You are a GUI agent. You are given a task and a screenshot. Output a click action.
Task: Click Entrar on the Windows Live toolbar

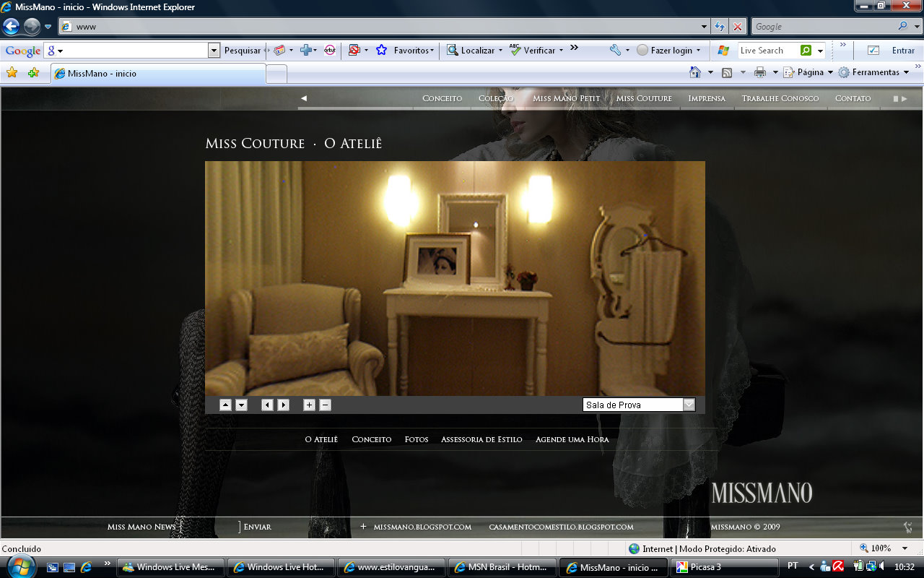[x=903, y=51]
